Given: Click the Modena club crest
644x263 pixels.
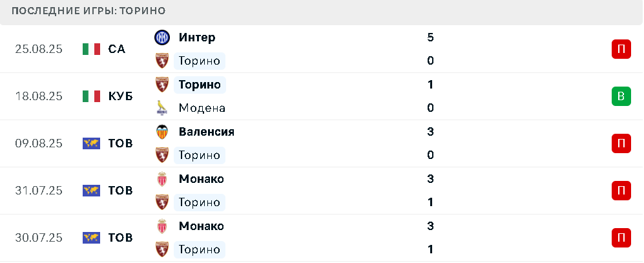Looking at the screenshot, I should [x=162, y=108].
